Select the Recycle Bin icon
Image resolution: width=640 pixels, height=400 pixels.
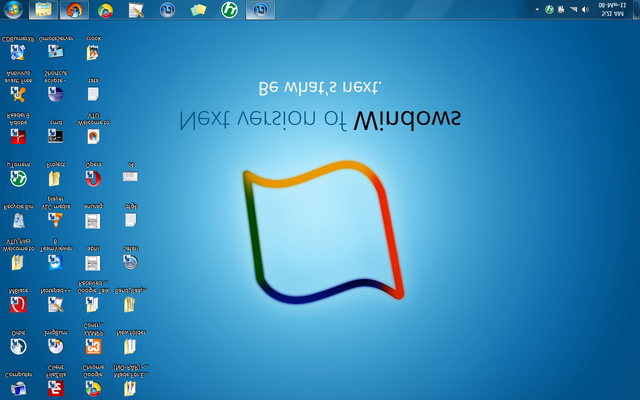(18, 216)
